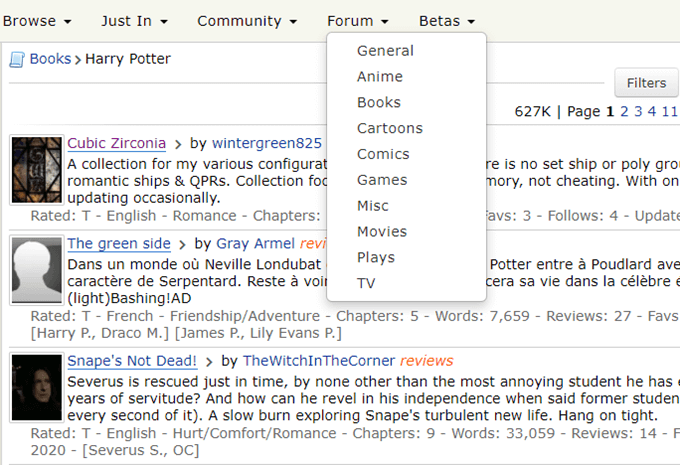Open the Cubic Zirconia story link
The height and width of the screenshot is (465, 680).
click(x=116, y=143)
